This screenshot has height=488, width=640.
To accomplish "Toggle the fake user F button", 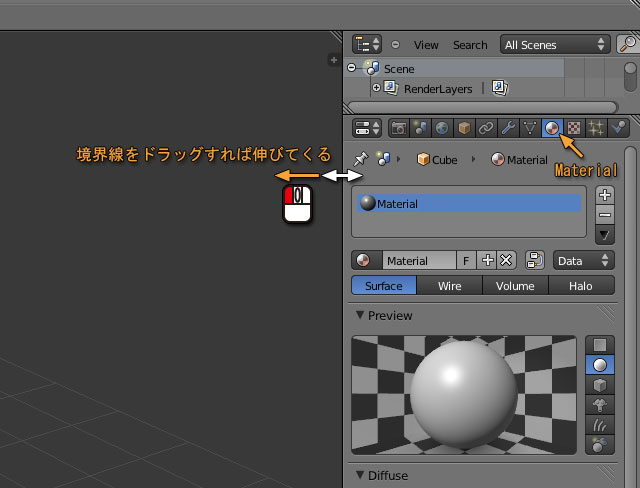I will click(x=466, y=260).
